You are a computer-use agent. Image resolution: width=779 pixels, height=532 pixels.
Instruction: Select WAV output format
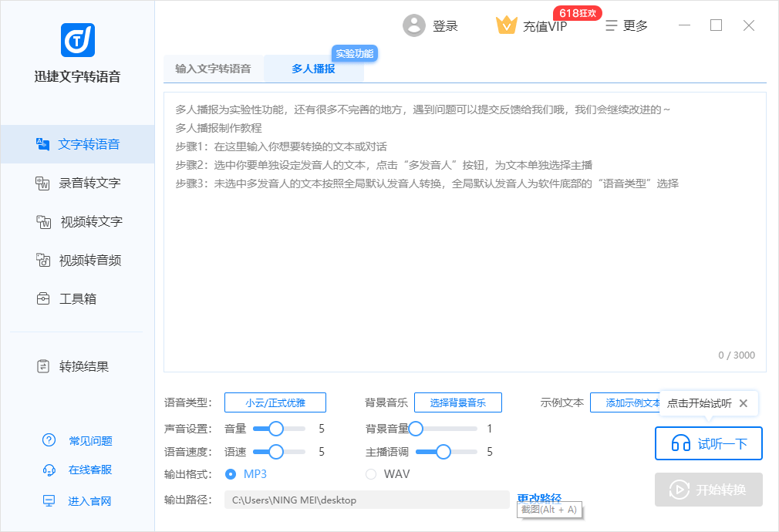[x=371, y=473]
